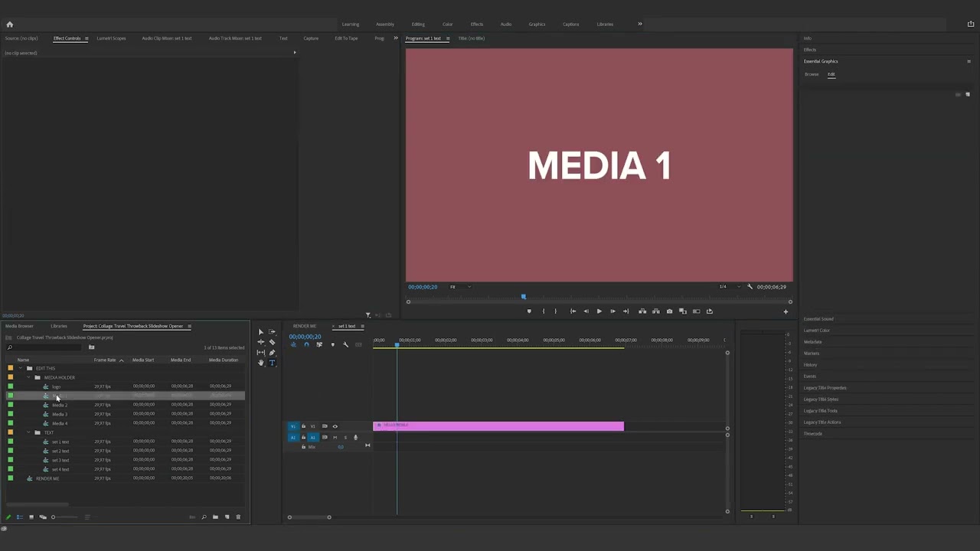Select the Type tool

coord(272,363)
